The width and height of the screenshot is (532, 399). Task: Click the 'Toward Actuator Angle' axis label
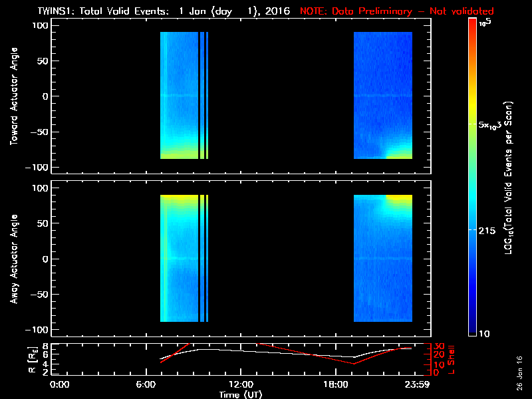tap(12, 96)
